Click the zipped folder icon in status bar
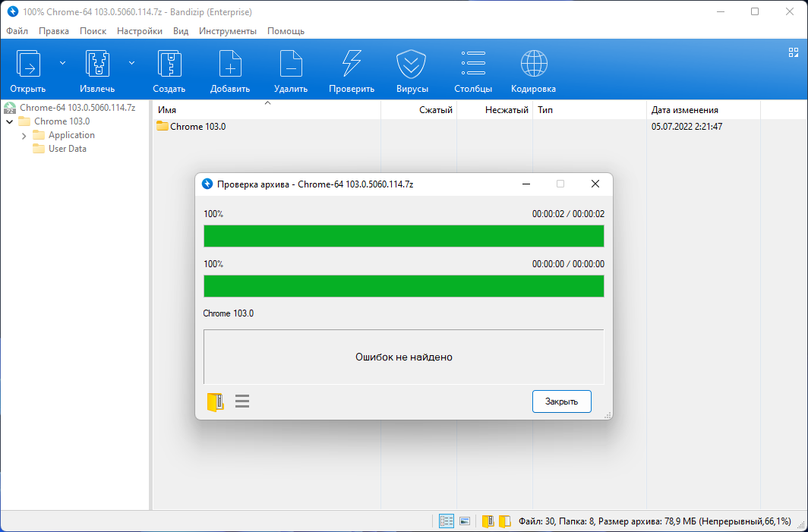 click(488, 521)
